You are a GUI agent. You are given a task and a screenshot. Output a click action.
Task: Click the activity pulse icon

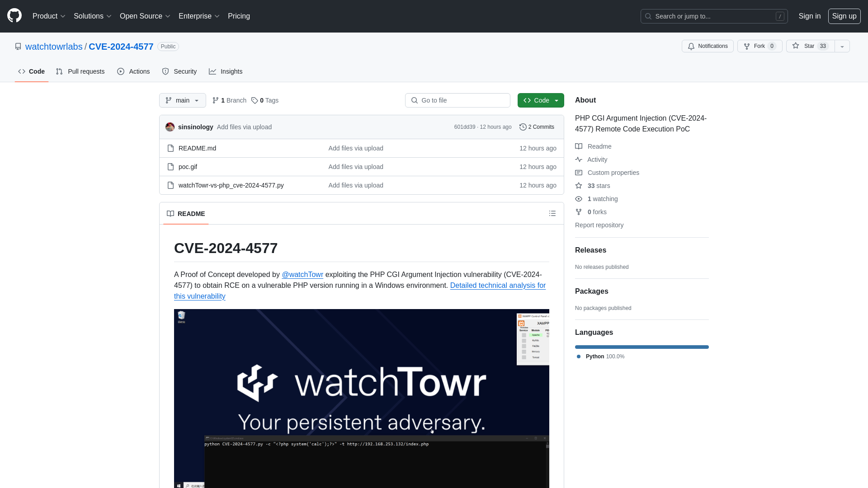579,160
